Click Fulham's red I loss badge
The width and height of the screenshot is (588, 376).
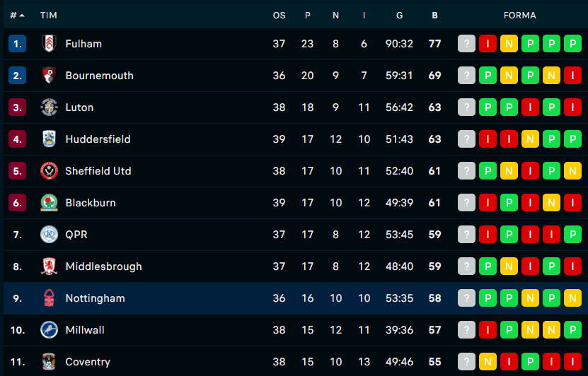[x=488, y=43]
